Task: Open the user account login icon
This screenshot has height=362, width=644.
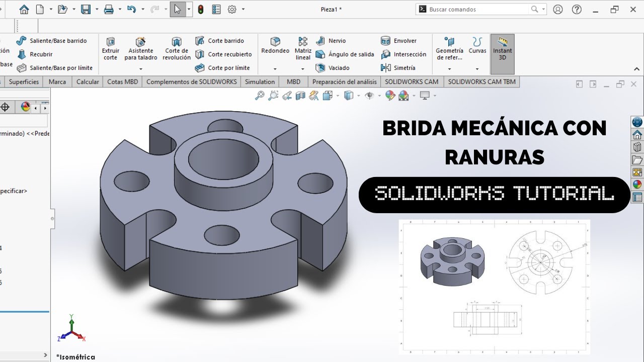Action: point(557,9)
